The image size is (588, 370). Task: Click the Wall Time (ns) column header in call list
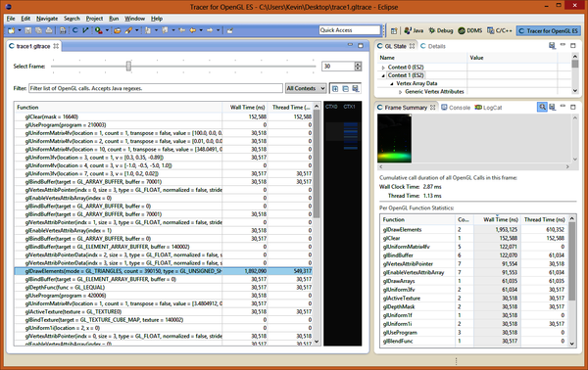click(x=245, y=107)
